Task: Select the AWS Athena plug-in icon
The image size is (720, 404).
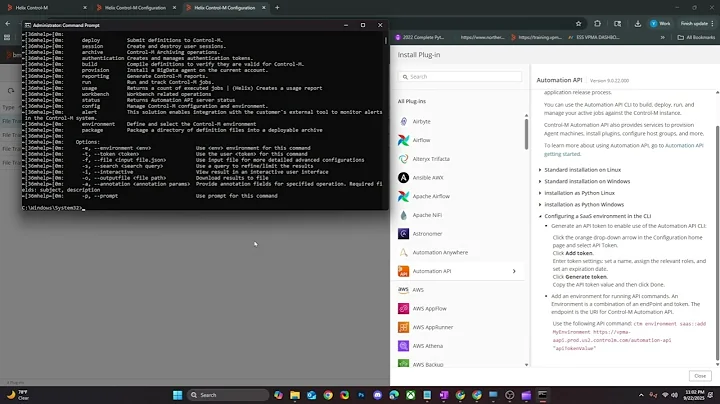Action: click(403, 346)
